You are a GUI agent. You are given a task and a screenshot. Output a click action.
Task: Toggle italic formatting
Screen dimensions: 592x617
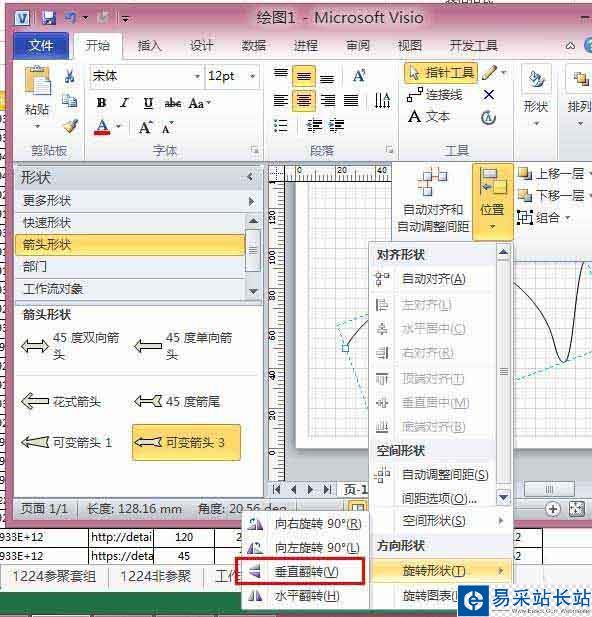125,103
